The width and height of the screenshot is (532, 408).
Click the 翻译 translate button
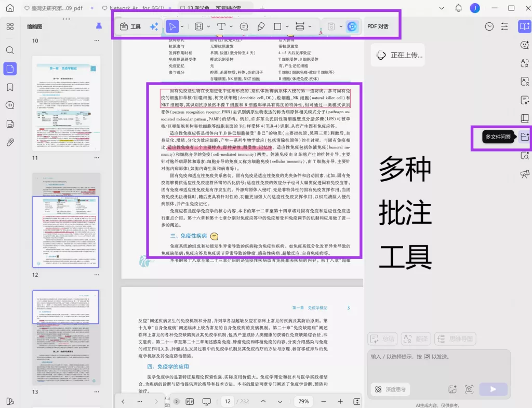[x=416, y=338]
